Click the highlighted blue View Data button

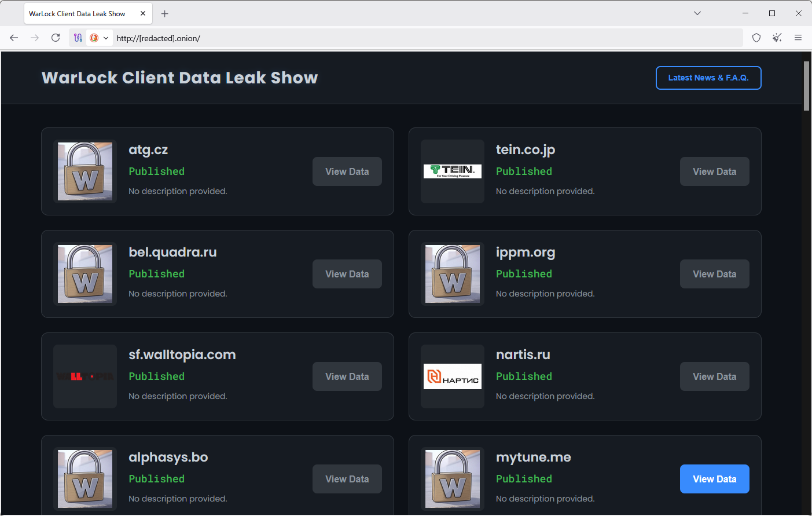tap(714, 479)
